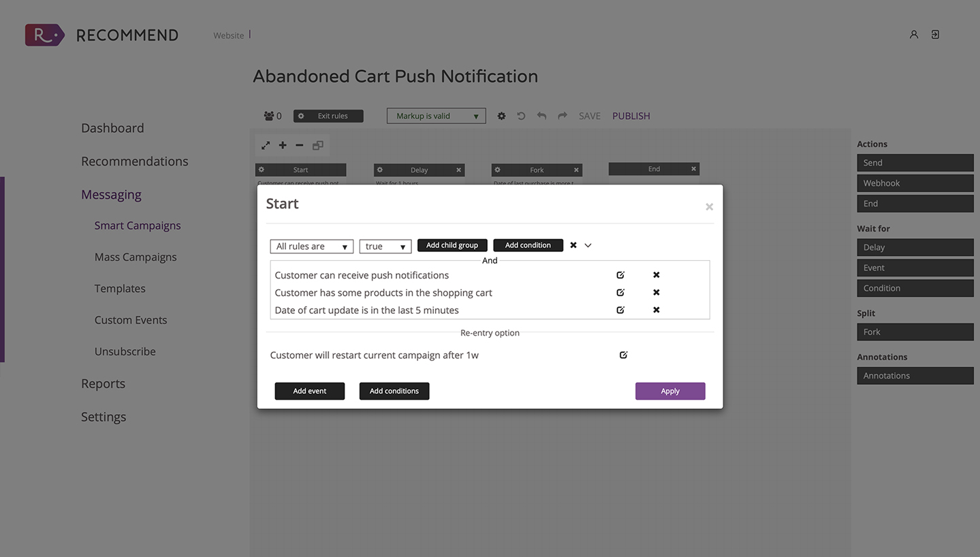Image resolution: width=980 pixels, height=557 pixels.
Task: Expand the Markup is valid dropdown
Action: (x=437, y=116)
